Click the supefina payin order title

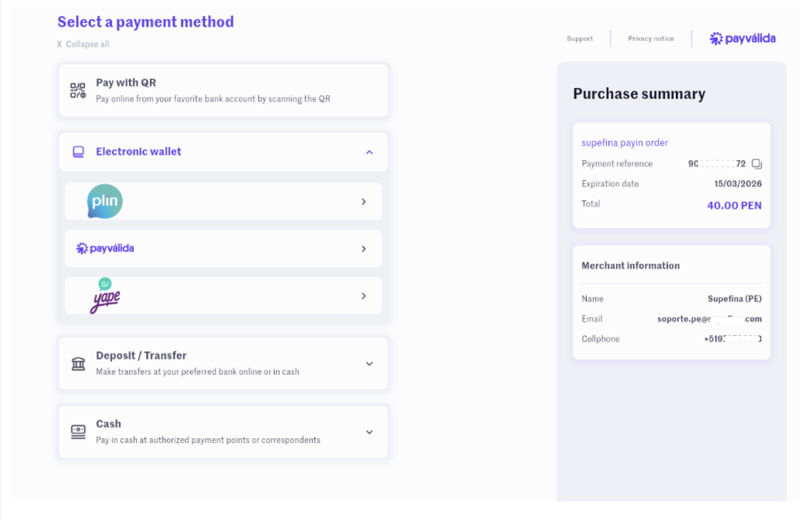point(624,143)
